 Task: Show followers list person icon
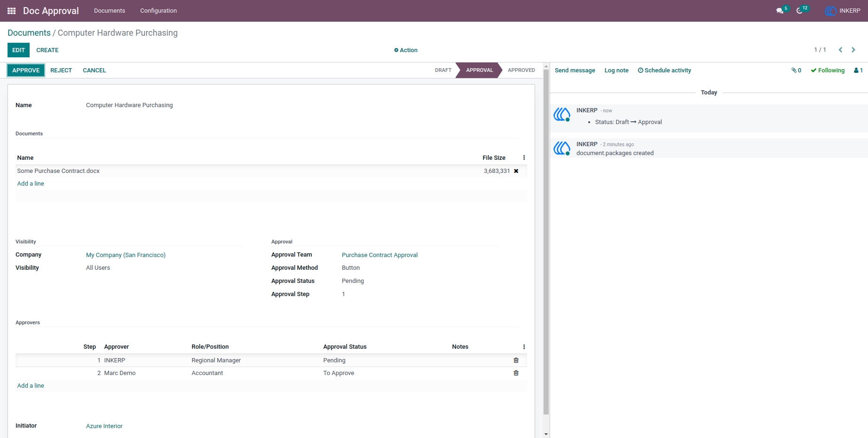859,70
